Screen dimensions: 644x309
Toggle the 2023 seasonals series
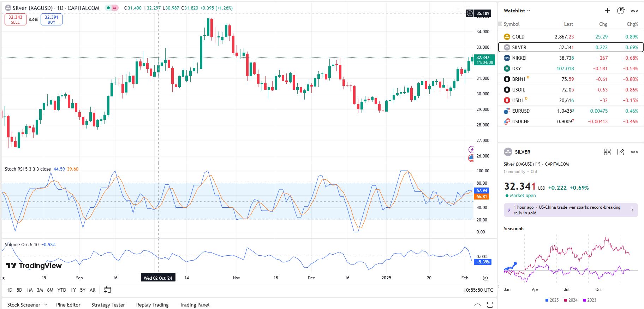(589, 300)
